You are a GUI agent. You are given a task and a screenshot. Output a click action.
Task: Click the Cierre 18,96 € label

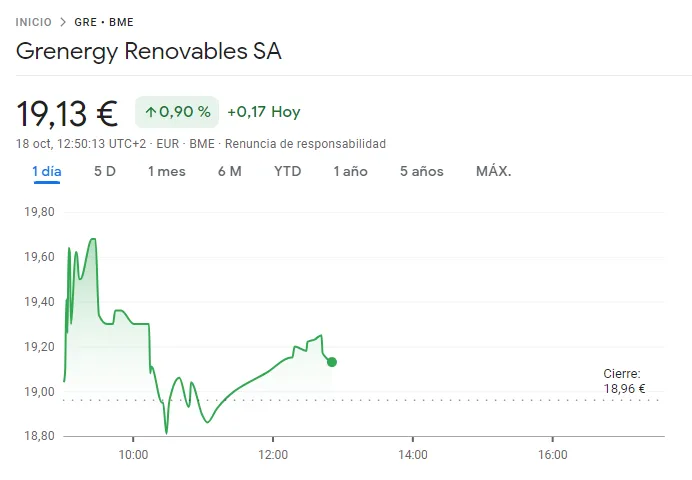pyautogui.click(x=623, y=382)
